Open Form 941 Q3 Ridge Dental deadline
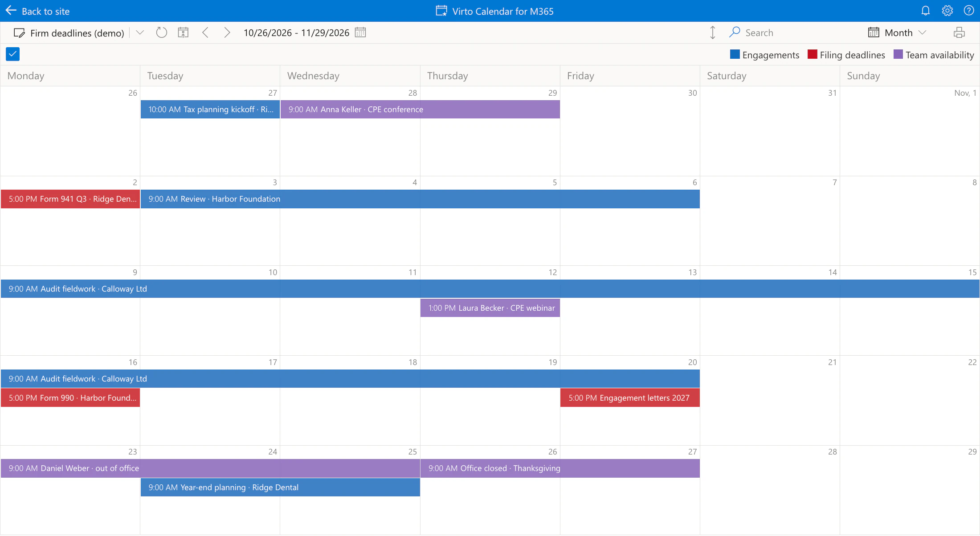The width and height of the screenshot is (980, 536). coord(70,199)
